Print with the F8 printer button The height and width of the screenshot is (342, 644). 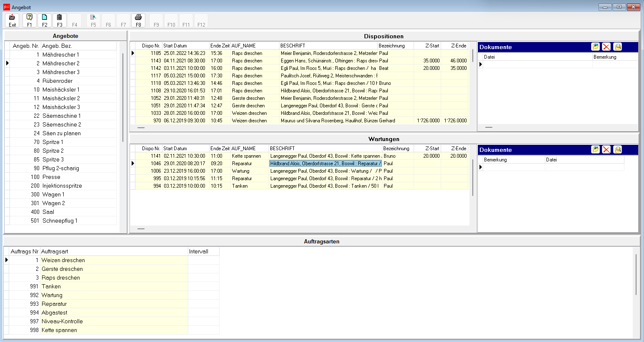[138, 20]
